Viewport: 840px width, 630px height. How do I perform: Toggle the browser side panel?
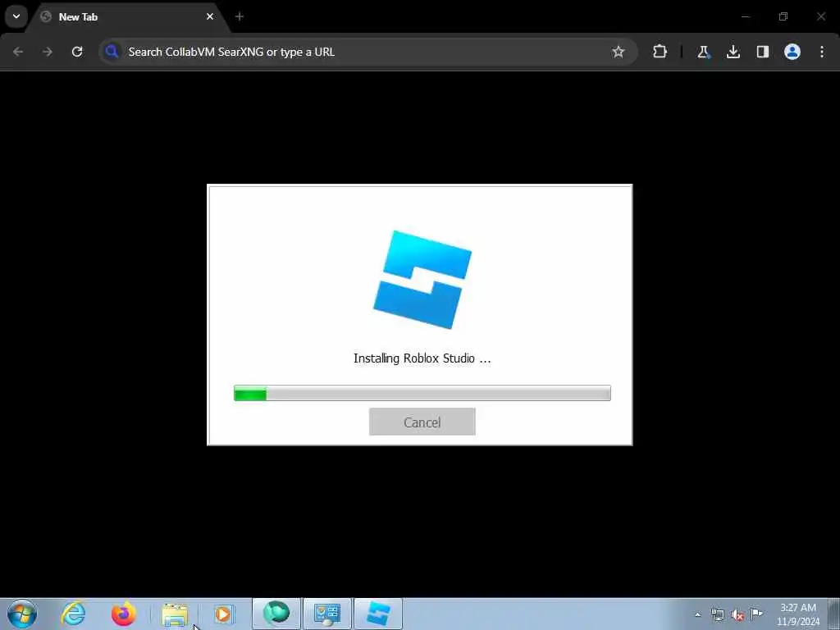pos(763,52)
